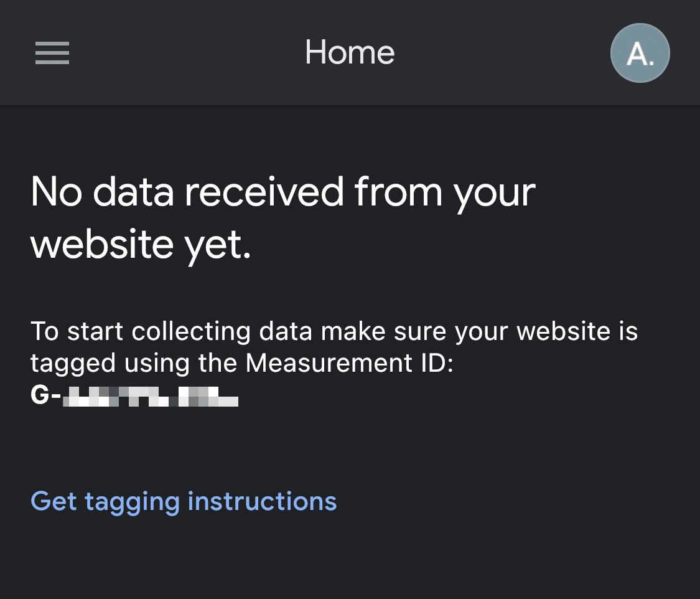This screenshot has height=599, width=700.
Task: Open account settings via the profile circle
Action: 640,53
